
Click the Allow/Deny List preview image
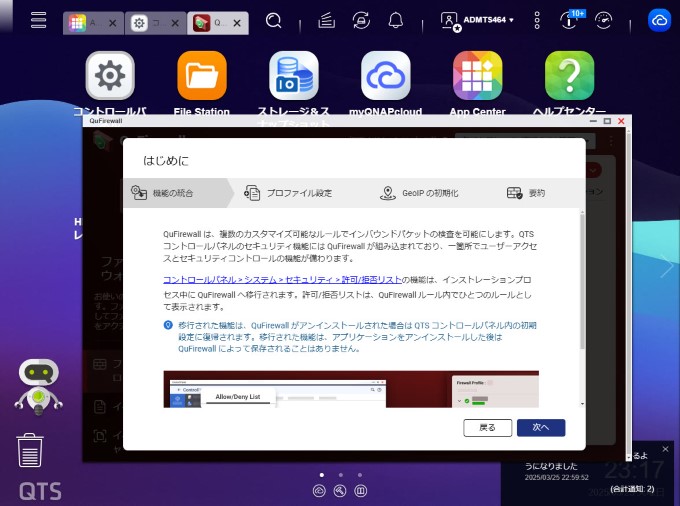[x=351, y=389]
